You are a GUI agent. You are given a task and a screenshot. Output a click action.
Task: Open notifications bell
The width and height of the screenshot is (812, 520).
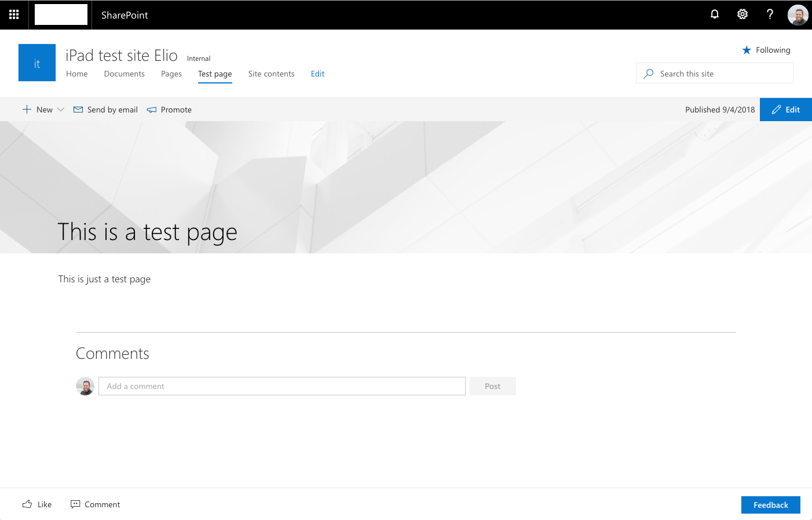point(714,14)
